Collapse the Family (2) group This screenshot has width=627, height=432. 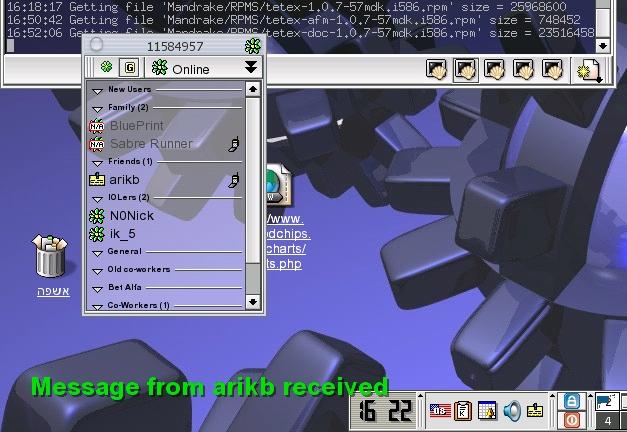[x=97, y=109]
